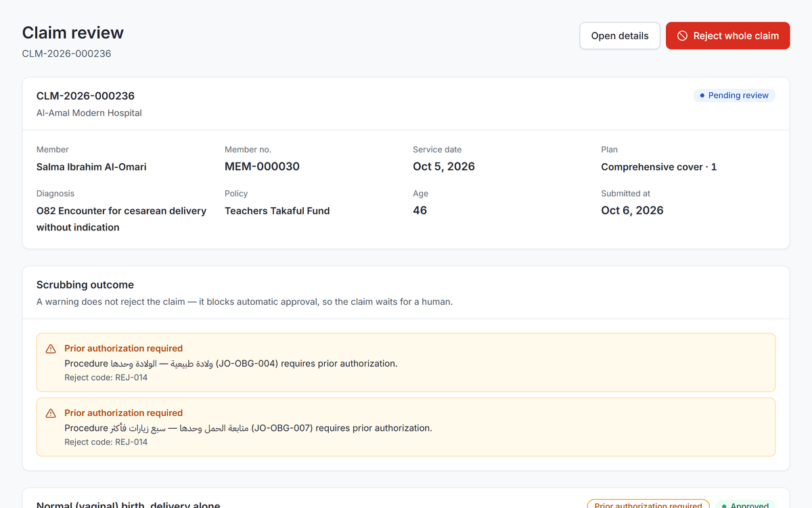
Task: Click the JO-OBG-004 procedure warning message
Action: click(x=231, y=364)
